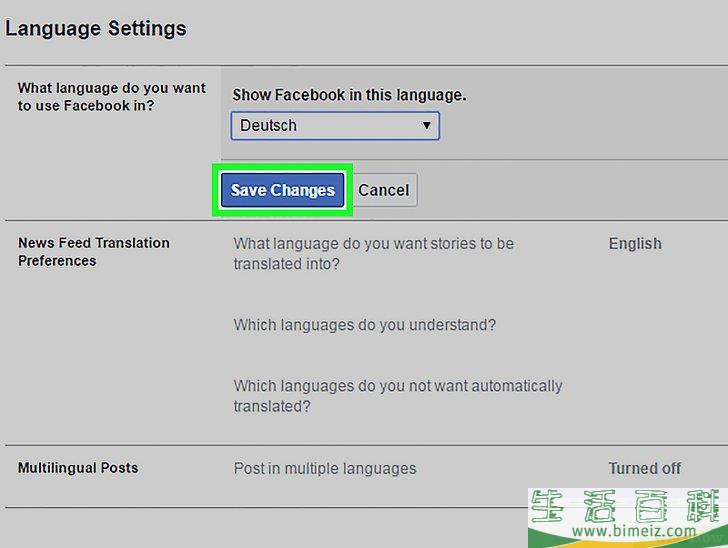Open 'Post in multiple languages' setting
The height and width of the screenshot is (548, 728).
325,468
